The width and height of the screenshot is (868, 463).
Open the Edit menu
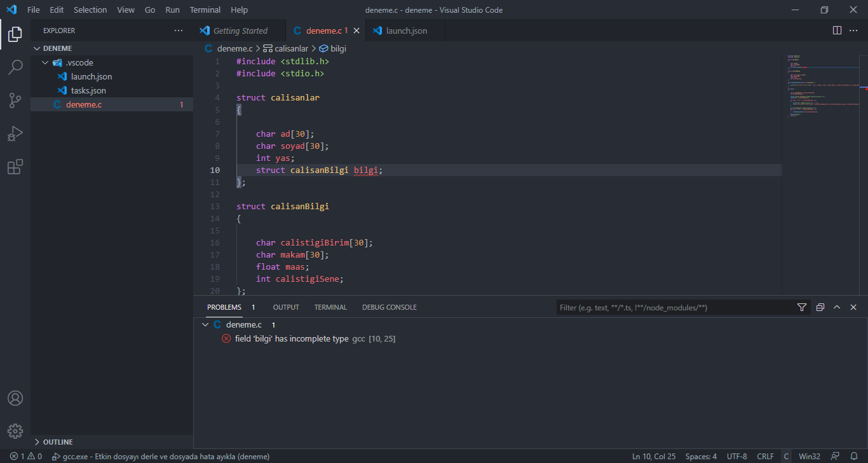(57, 10)
